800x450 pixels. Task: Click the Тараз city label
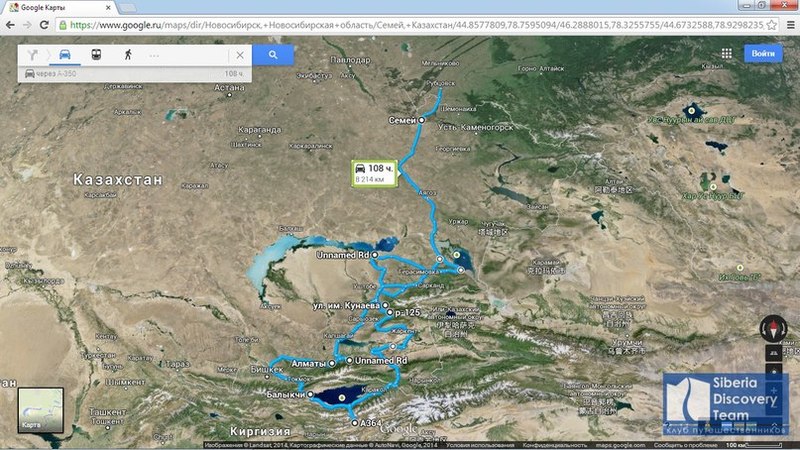178,364
